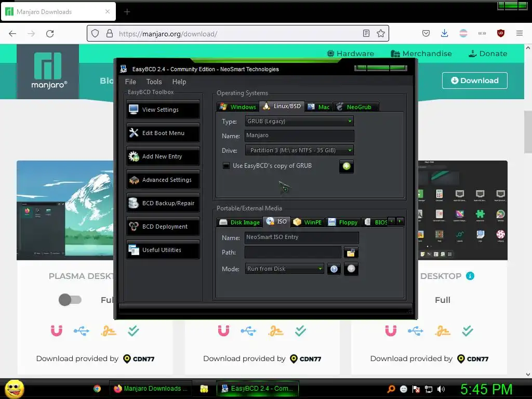This screenshot has height=399, width=532.
Task: Browse for ISO path with folder button
Action: (351, 252)
